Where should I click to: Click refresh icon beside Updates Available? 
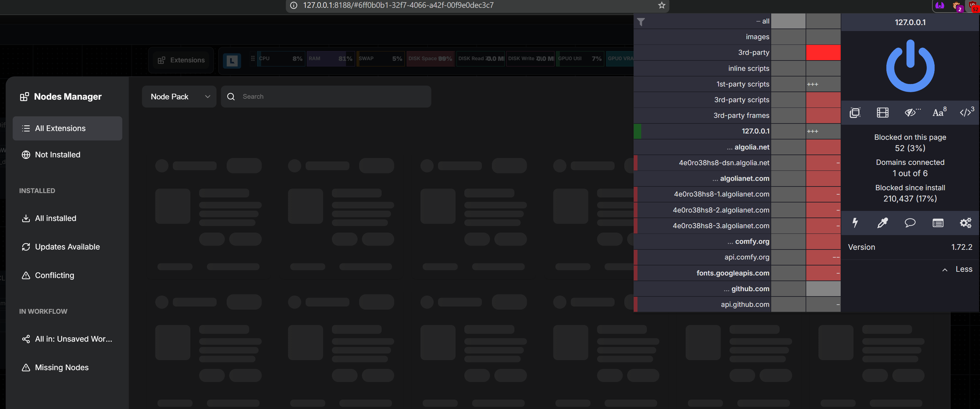tap(26, 247)
